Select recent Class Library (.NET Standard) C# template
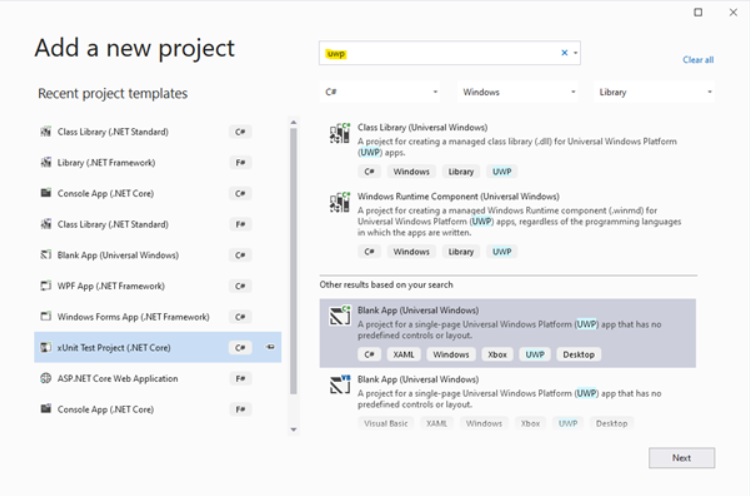The width and height of the screenshot is (750, 496). pyautogui.click(x=157, y=132)
